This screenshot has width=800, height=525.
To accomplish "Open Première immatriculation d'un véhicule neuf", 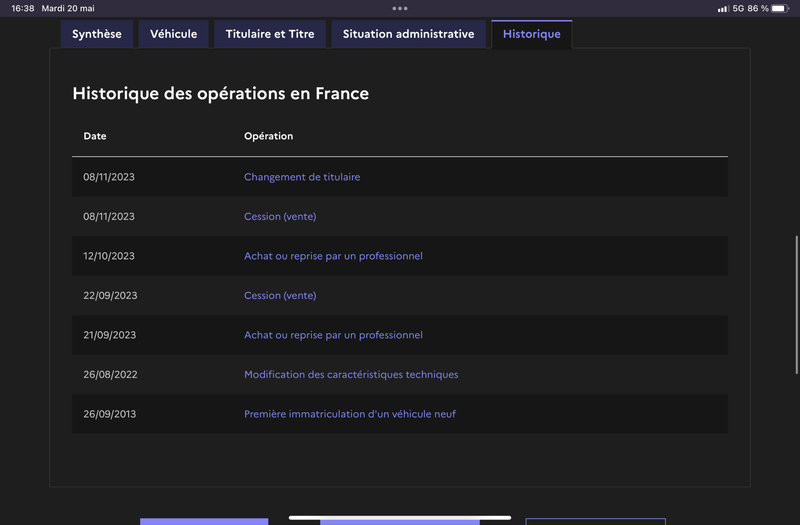I will tap(350, 414).
